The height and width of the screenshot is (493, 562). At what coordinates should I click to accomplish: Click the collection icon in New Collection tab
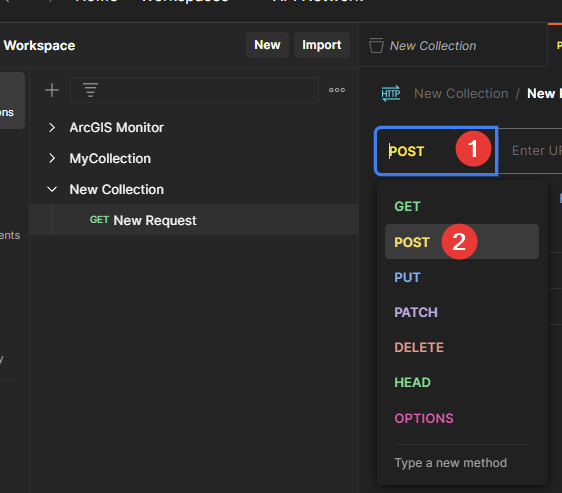coord(376,46)
